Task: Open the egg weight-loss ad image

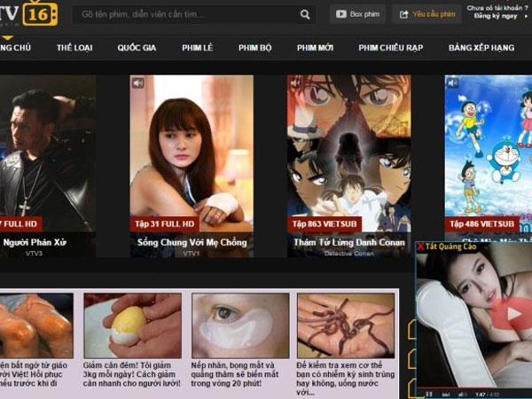Action: point(133,325)
